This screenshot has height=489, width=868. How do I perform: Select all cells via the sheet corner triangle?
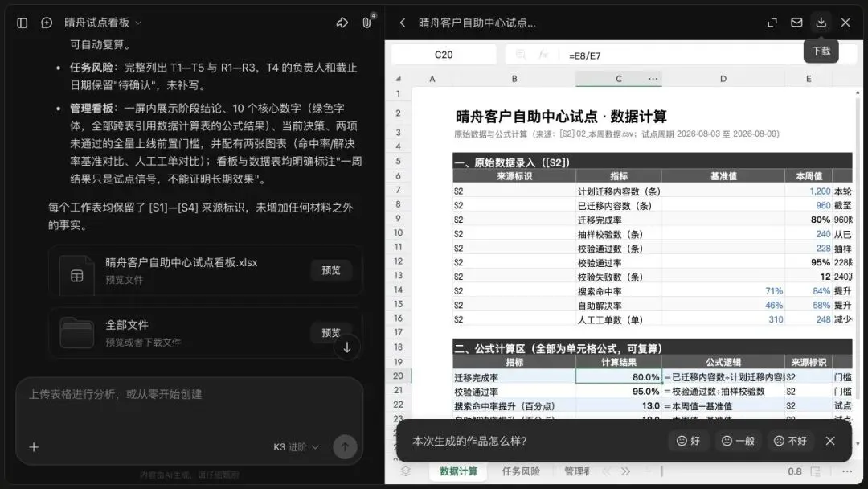tap(398, 79)
